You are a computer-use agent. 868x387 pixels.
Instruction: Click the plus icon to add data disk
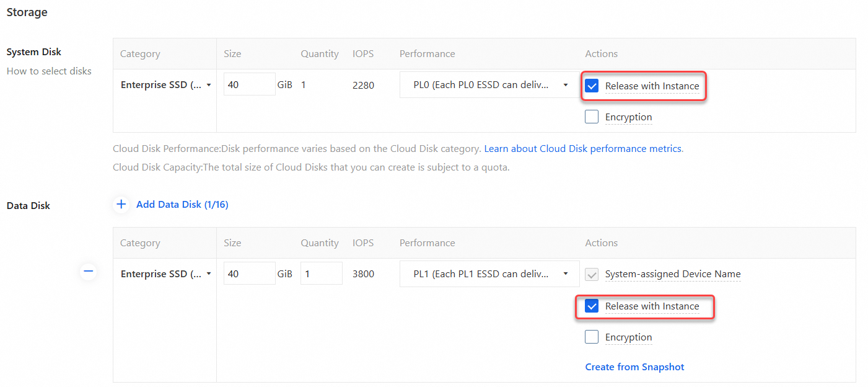click(121, 204)
